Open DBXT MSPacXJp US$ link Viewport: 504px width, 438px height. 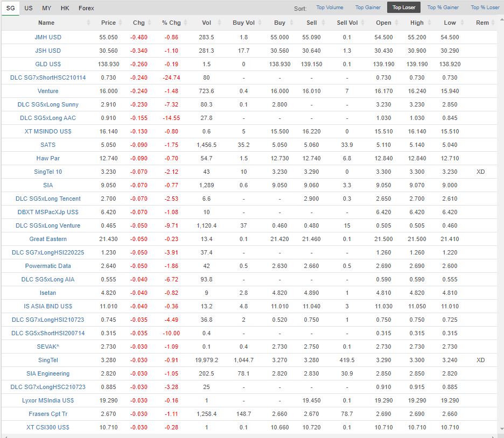coord(48,213)
